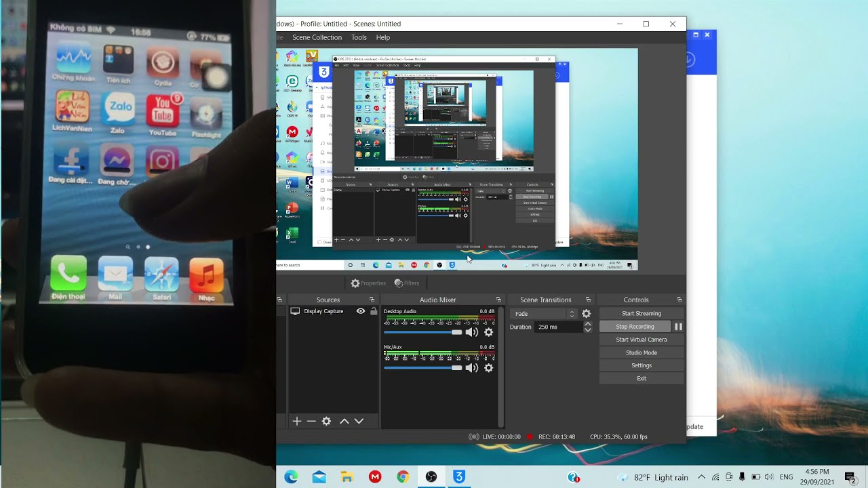Open the Fade transition dropdown
868x488 pixels.
pyautogui.click(x=545, y=314)
